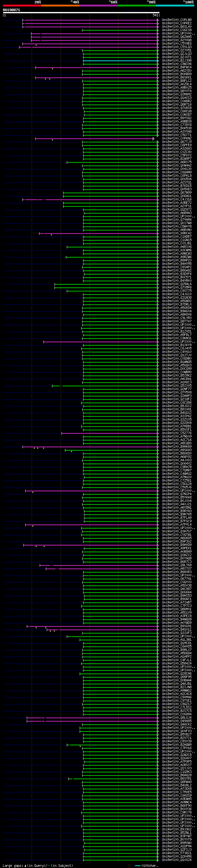
Task: Click hit label UniRef100_Q1MC81
Action: coord(176,643)
